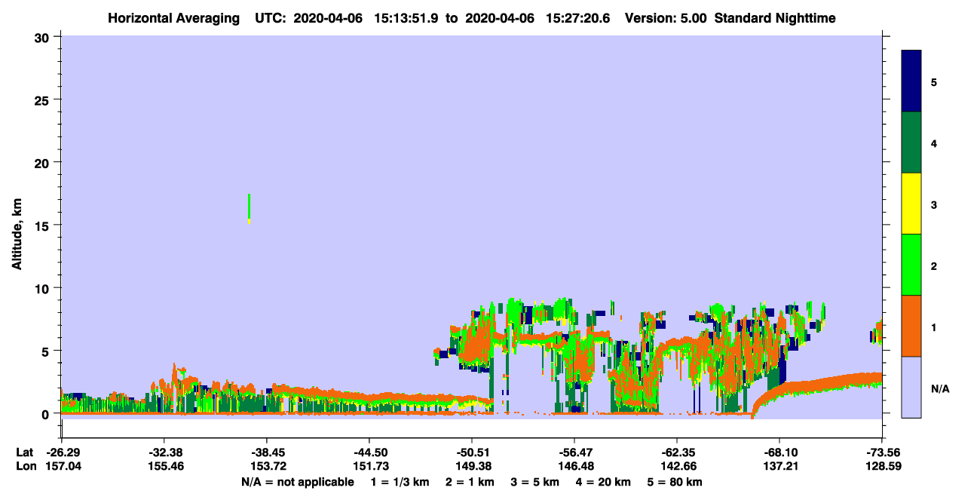Click legend note '1 = 1/3 km'
980x503 pixels.
click(402, 482)
